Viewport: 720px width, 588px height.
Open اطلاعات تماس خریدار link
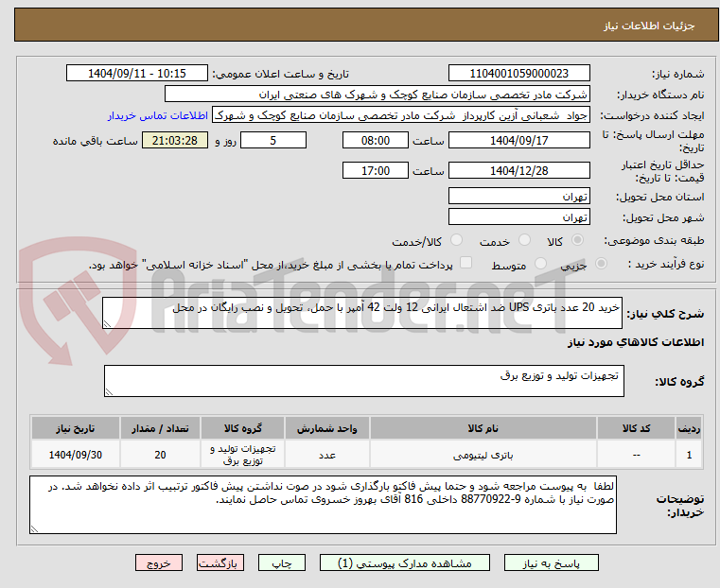(158, 115)
